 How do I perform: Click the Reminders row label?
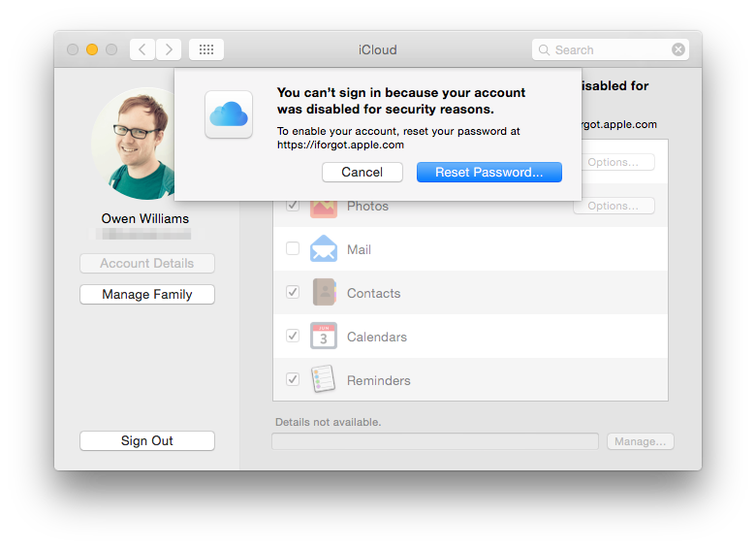pos(379,380)
